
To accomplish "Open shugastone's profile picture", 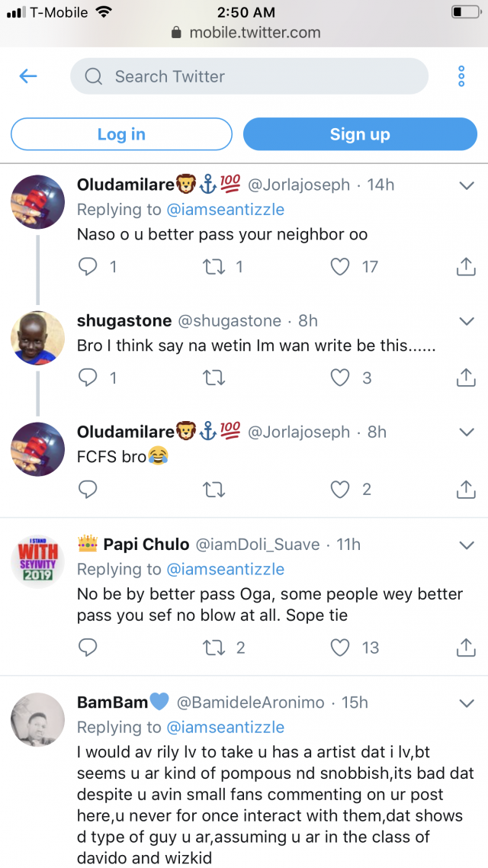I will pos(38,338).
